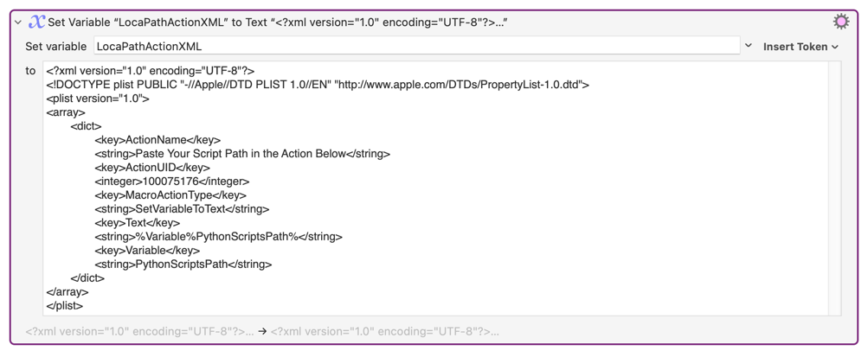Click the "Set variable" label
The width and height of the screenshot is (868, 357).
pos(56,47)
